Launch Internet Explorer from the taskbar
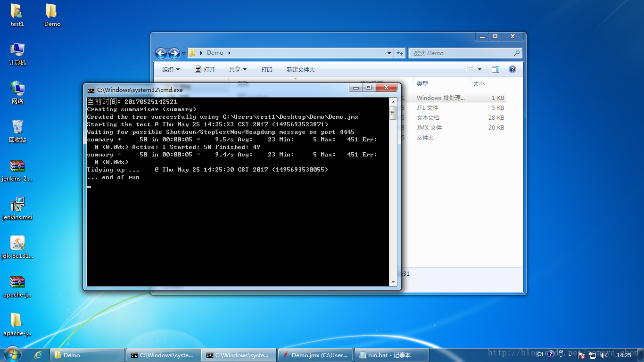Image resolution: width=644 pixels, height=362 pixels. (39, 355)
